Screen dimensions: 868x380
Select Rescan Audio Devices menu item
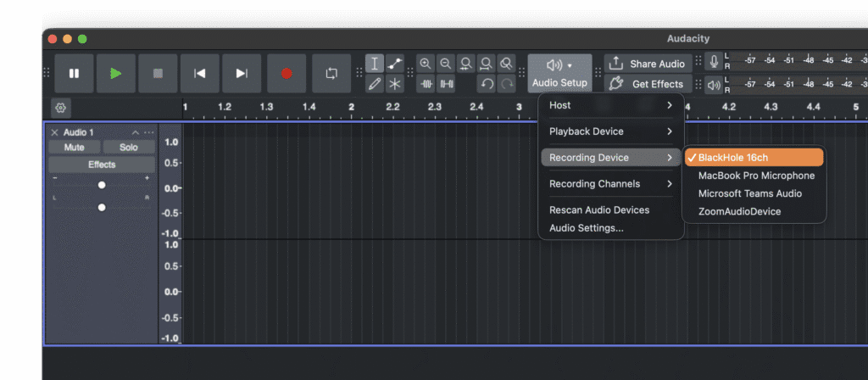(x=598, y=210)
